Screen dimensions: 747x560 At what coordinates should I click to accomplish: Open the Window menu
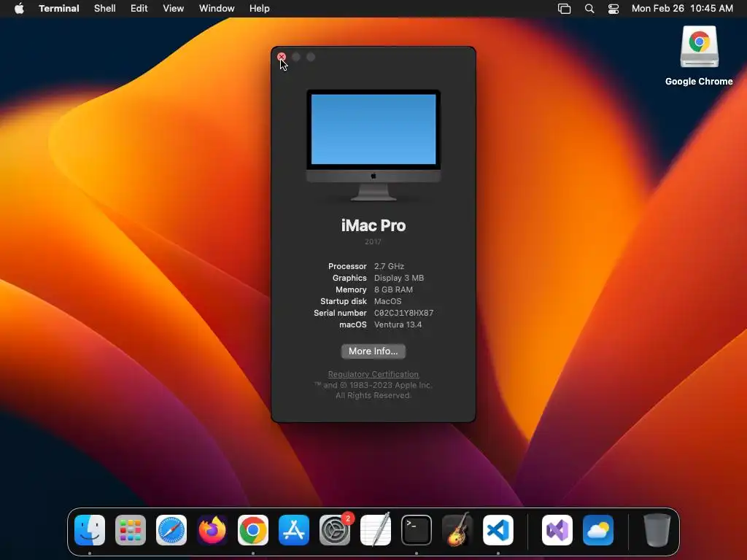(x=217, y=9)
